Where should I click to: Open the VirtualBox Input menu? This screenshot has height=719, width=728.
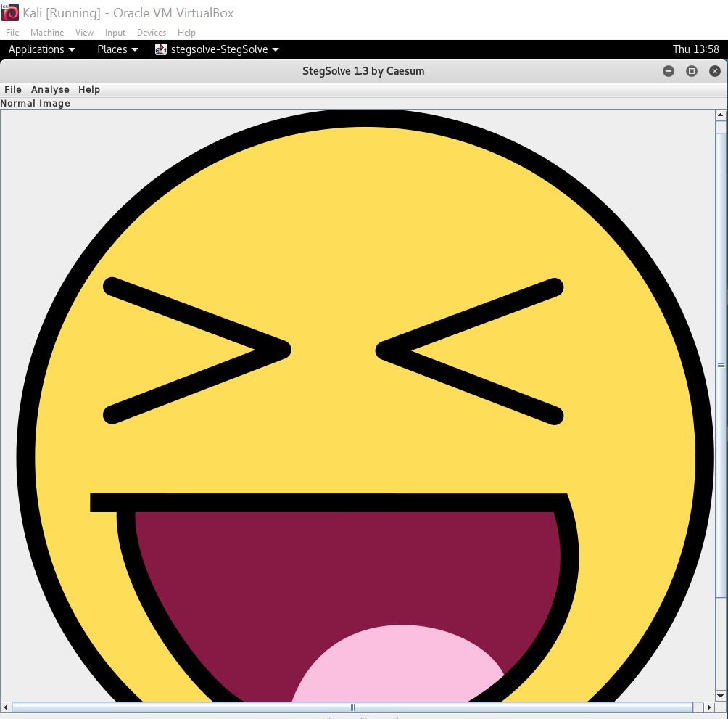click(x=115, y=33)
